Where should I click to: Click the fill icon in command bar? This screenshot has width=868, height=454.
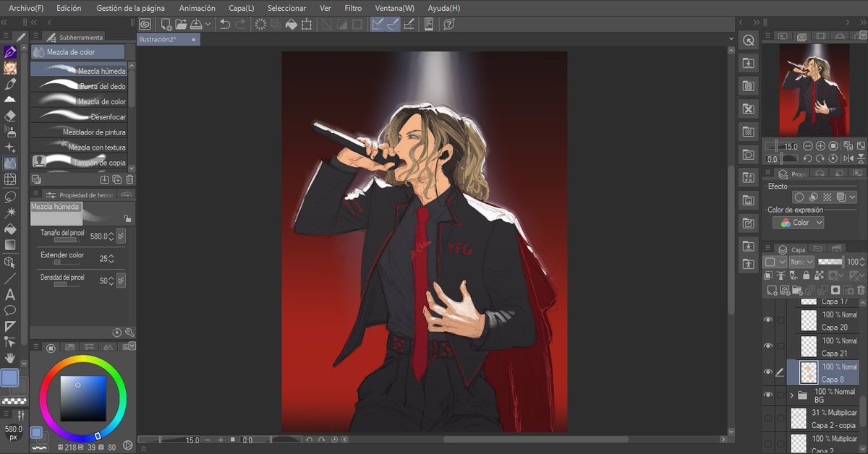pos(291,24)
